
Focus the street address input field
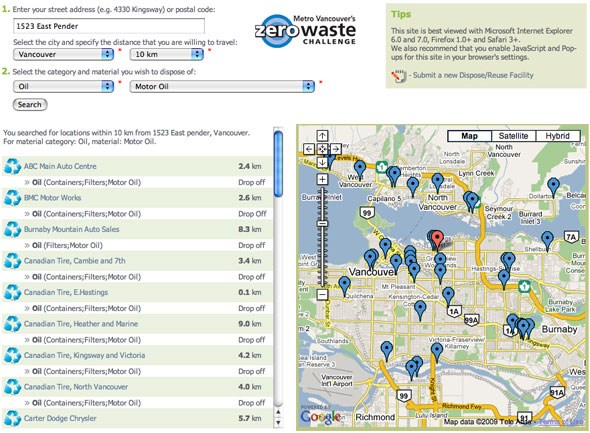tap(109, 26)
